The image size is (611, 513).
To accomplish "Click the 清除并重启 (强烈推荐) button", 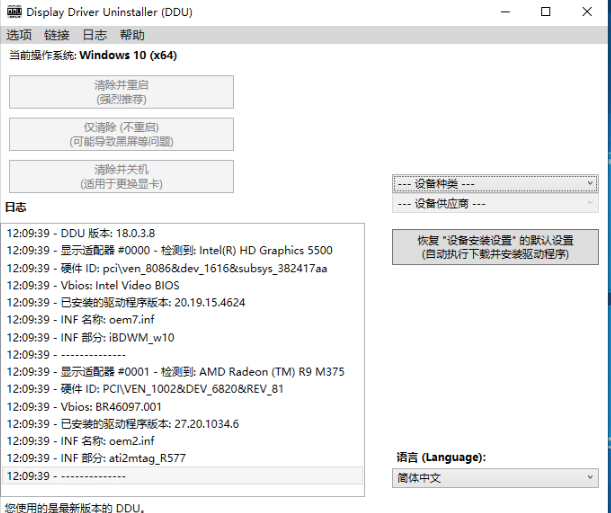I will 122,92.
